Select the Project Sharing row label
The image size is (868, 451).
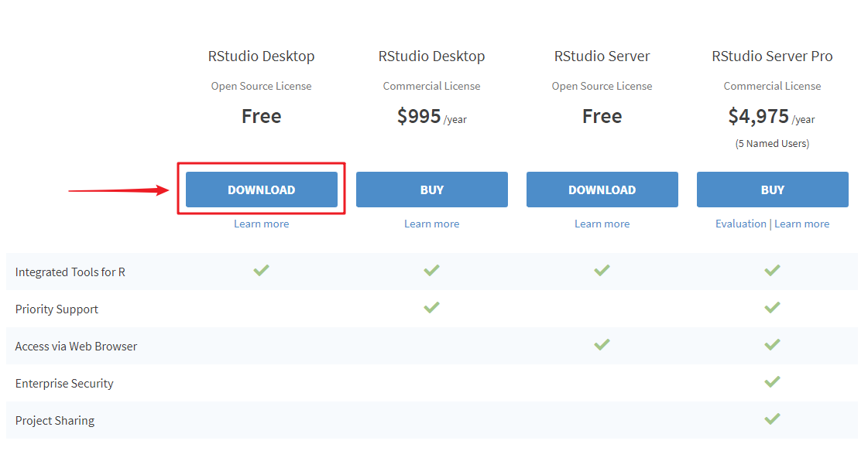click(x=55, y=421)
